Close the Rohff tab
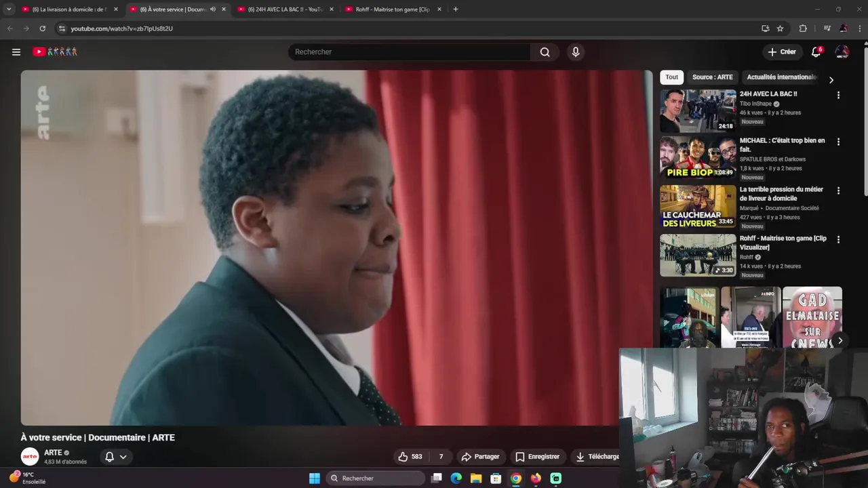Image resolution: width=868 pixels, height=488 pixels. (x=439, y=9)
